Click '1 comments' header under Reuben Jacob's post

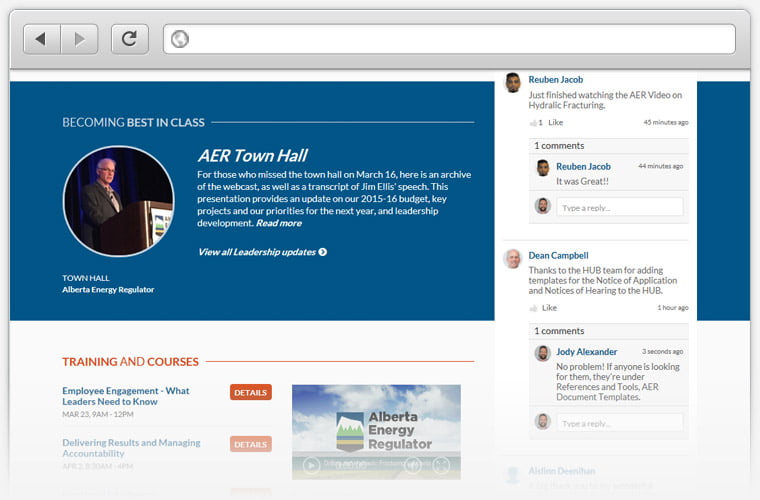[559, 146]
